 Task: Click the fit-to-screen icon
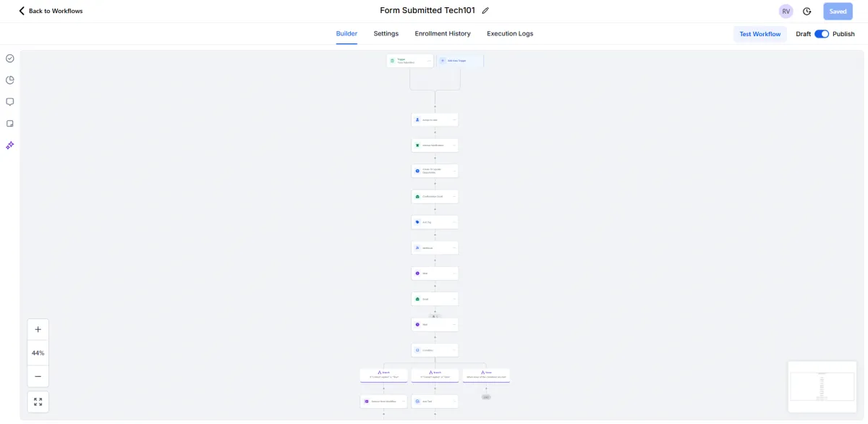[38, 402]
